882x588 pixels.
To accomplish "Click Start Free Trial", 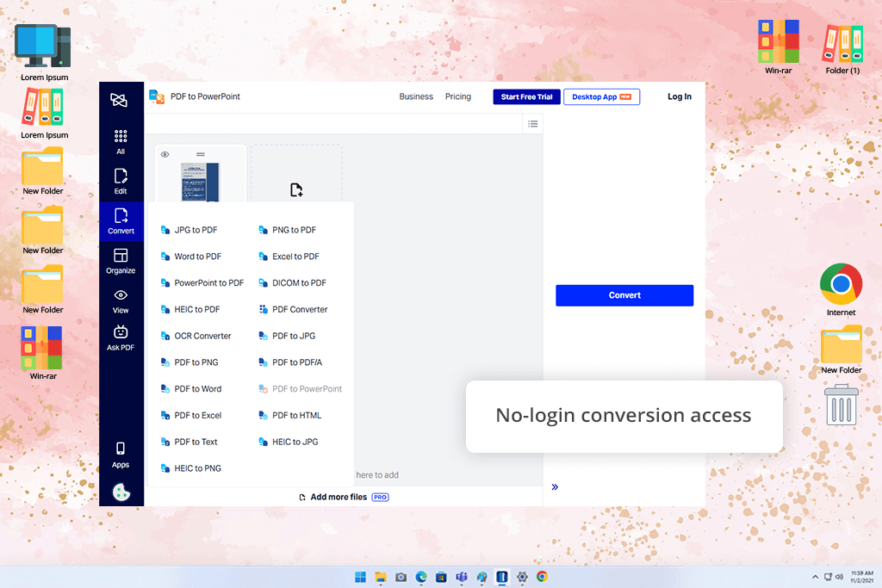I will point(526,96).
